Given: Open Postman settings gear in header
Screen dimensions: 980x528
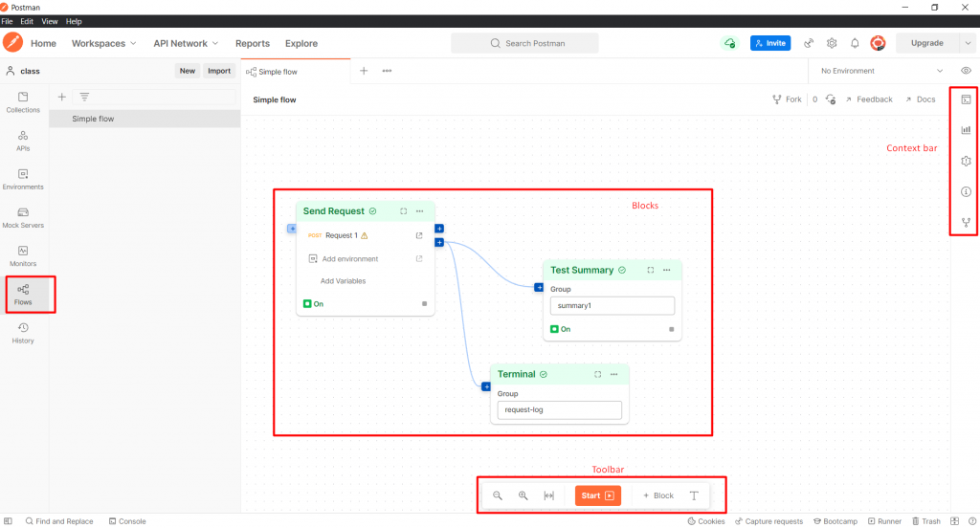Looking at the screenshot, I should 832,43.
